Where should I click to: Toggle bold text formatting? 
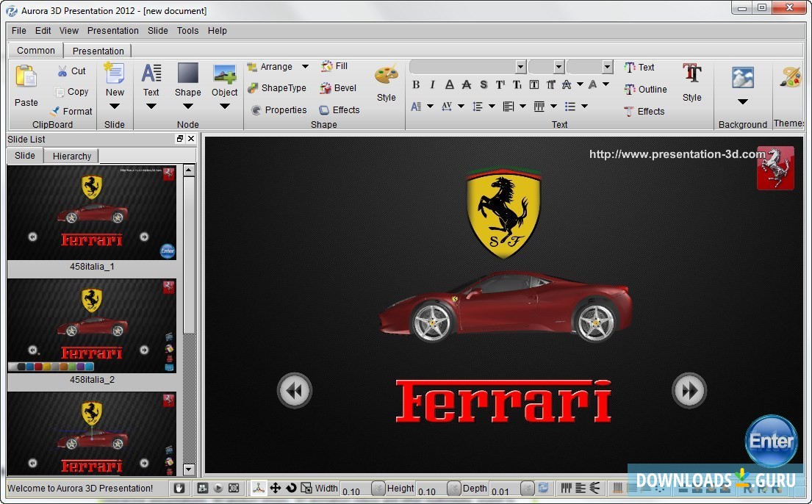tap(416, 84)
